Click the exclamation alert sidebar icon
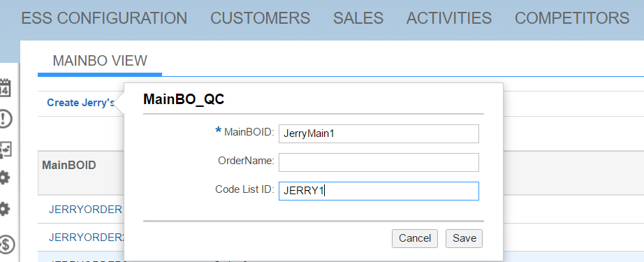644x262 pixels. tap(5, 119)
